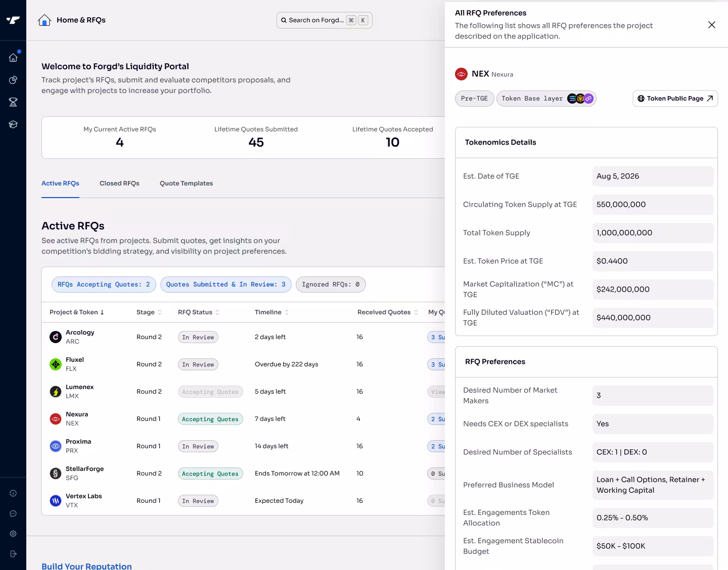Open the info icon in sidebar
Viewport: 728px width, 570px height.
coord(13,493)
